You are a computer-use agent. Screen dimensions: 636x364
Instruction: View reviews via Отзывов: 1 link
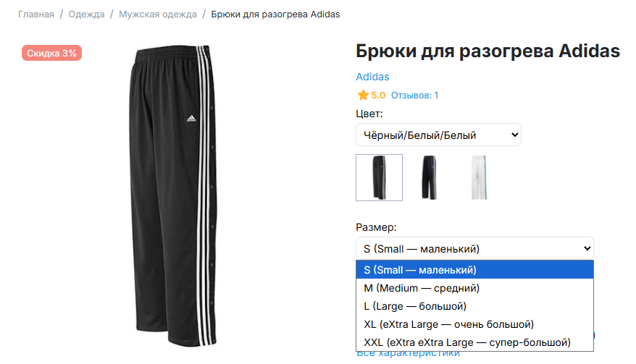[414, 96]
